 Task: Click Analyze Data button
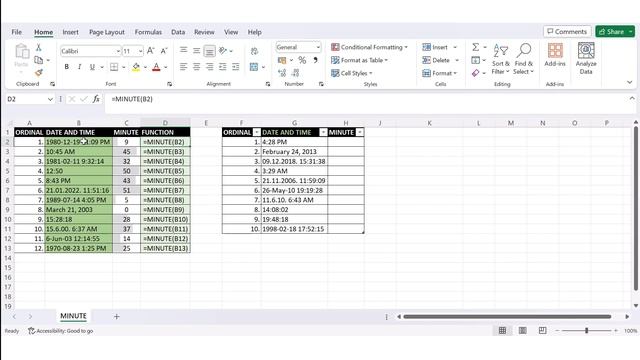pyautogui.click(x=586, y=58)
